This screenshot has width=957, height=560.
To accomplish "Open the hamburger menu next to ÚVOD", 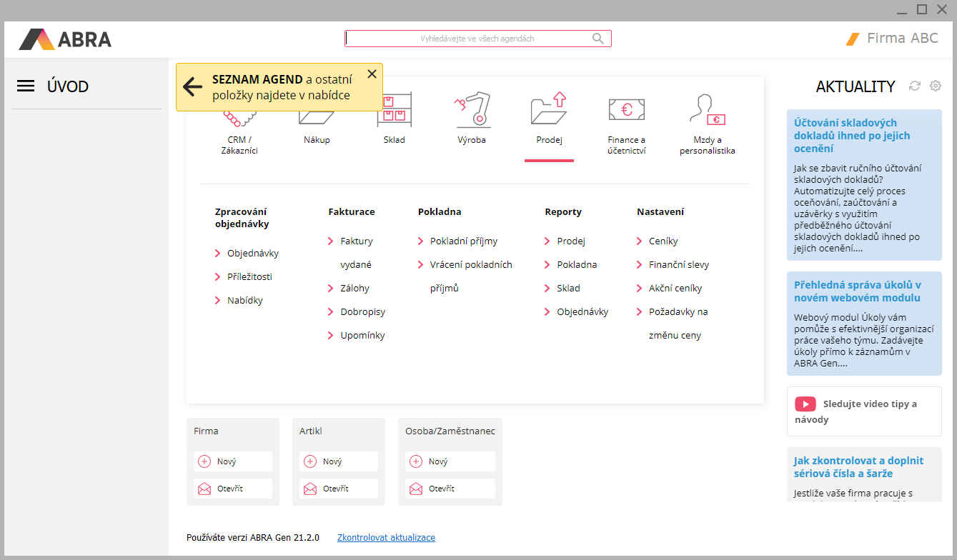I will (x=26, y=86).
